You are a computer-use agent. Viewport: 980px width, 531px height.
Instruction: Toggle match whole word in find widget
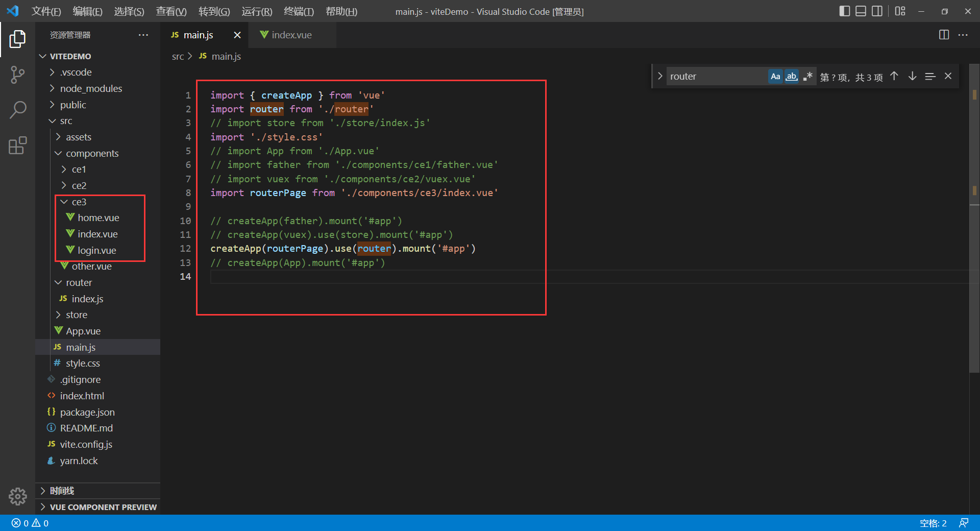coord(792,76)
